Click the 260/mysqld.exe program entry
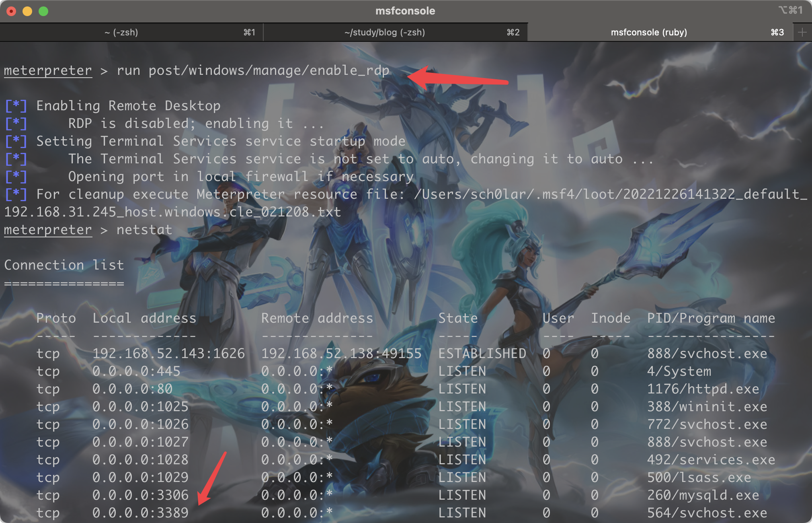The image size is (812, 523). 703,495
